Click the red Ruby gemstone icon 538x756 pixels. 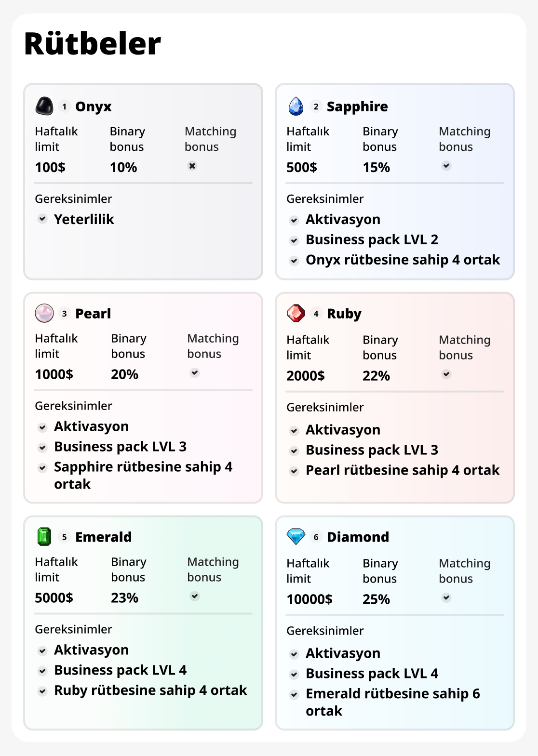coord(296,313)
